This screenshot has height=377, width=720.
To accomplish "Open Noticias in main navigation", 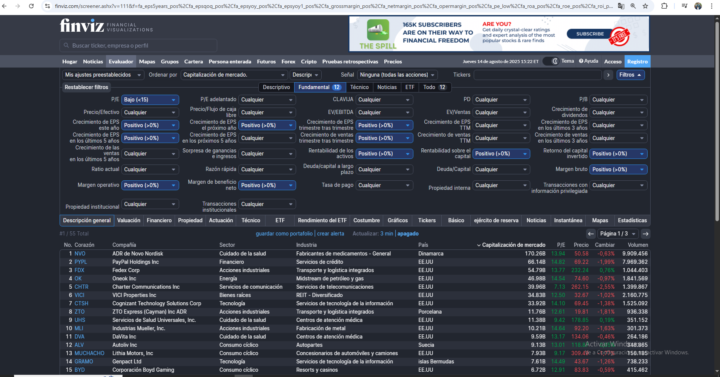I will [x=93, y=62].
